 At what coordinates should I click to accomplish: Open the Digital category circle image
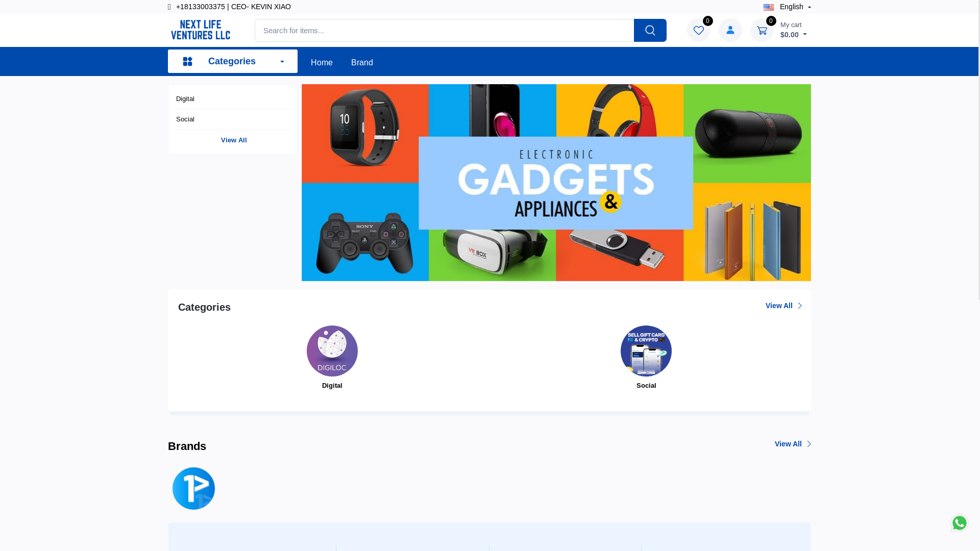click(332, 351)
